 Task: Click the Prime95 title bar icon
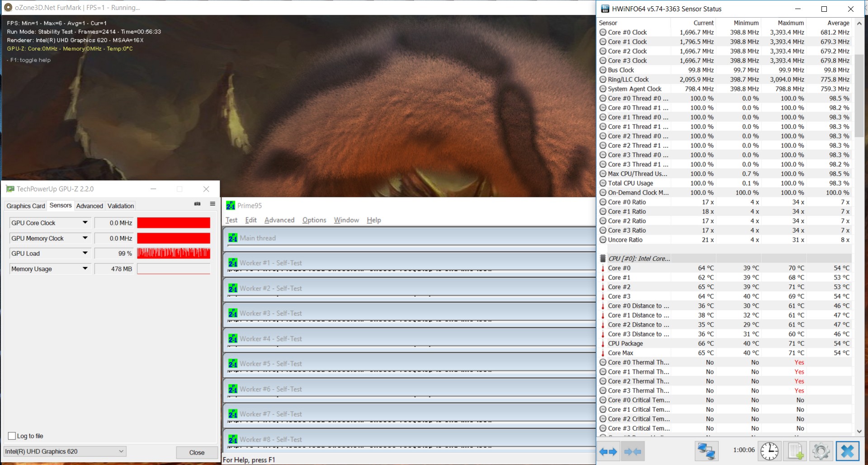[231, 206]
